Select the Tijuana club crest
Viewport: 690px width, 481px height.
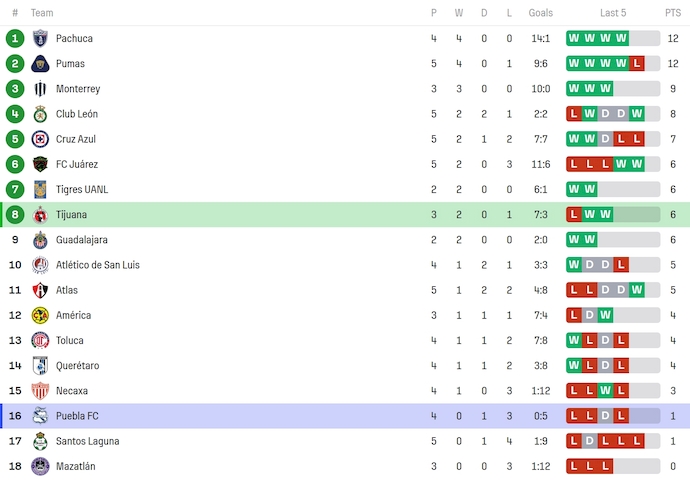click(x=40, y=215)
